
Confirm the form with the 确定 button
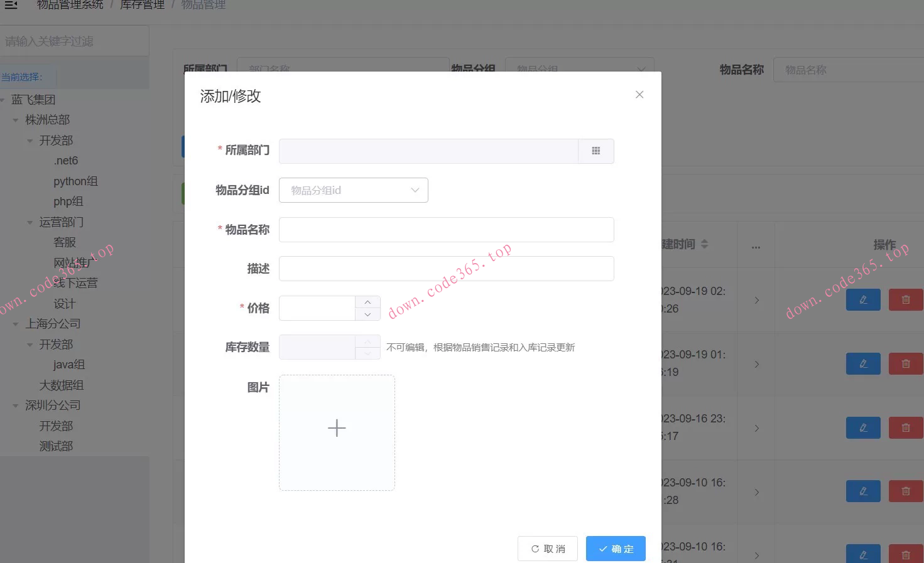pos(616,548)
